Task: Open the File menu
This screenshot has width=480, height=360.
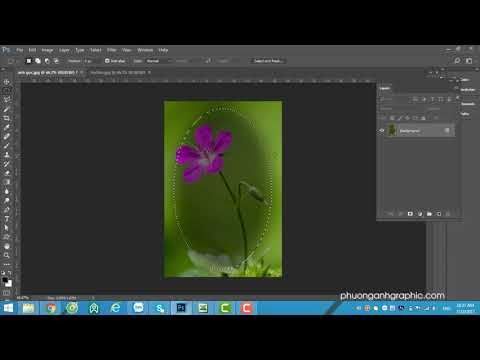Action: [20, 50]
